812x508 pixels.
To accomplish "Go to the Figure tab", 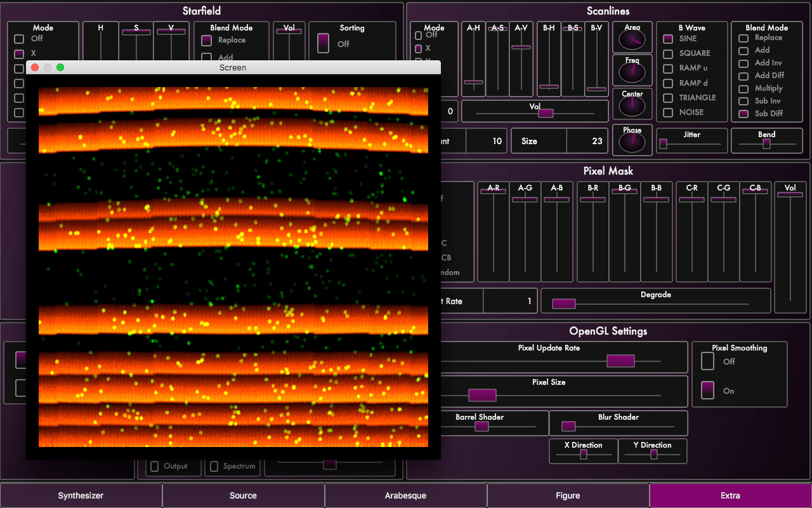I will point(568,495).
